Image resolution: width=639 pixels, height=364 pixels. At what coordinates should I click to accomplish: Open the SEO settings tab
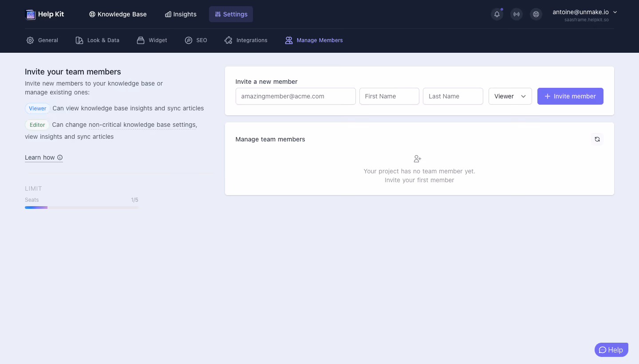196,40
